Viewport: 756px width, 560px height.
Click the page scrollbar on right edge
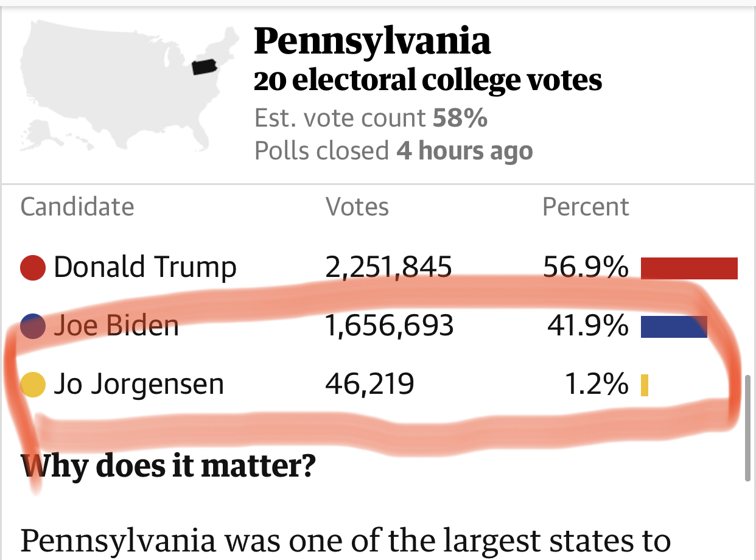tap(748, 428)
